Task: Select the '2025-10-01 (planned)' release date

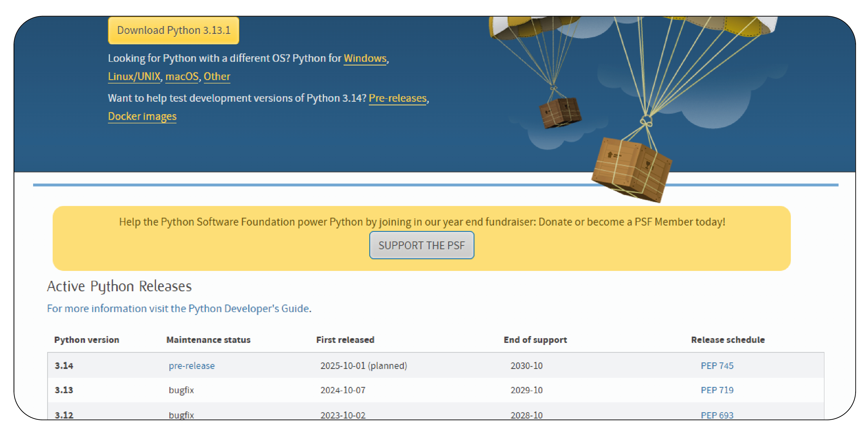Action: tap(364, 366)
